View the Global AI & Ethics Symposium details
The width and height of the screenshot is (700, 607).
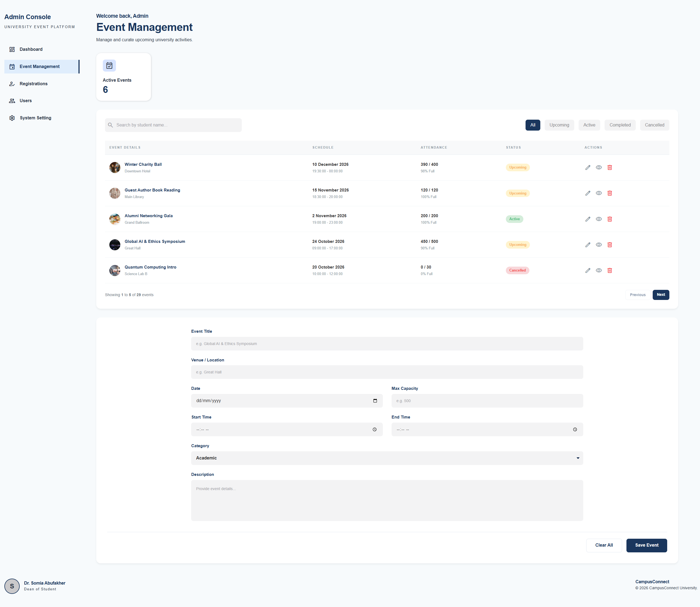[x=599, y=244]
